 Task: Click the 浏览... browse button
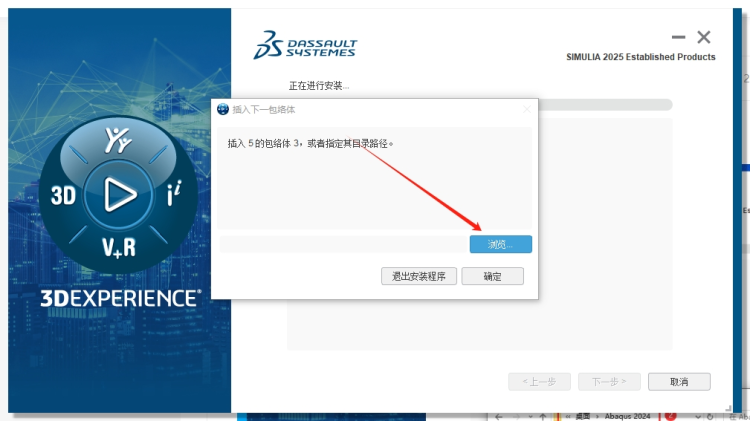pyautogui.click(x=500, y=244)
